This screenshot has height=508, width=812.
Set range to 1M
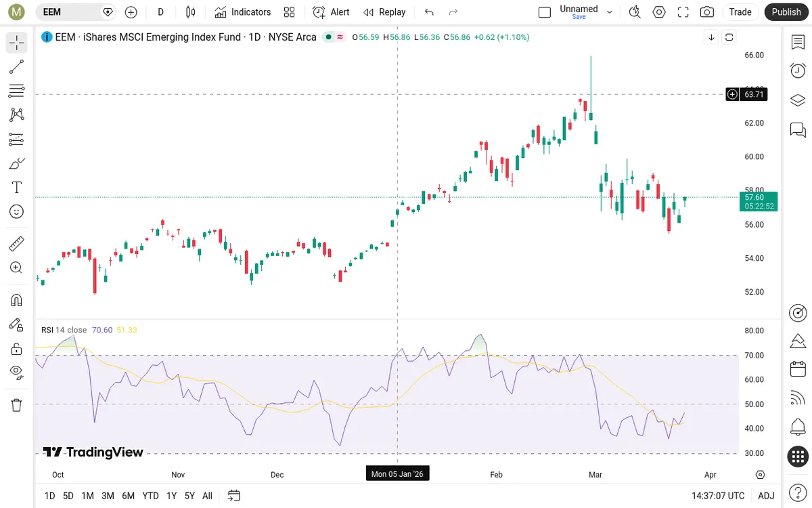pos(87,496)
